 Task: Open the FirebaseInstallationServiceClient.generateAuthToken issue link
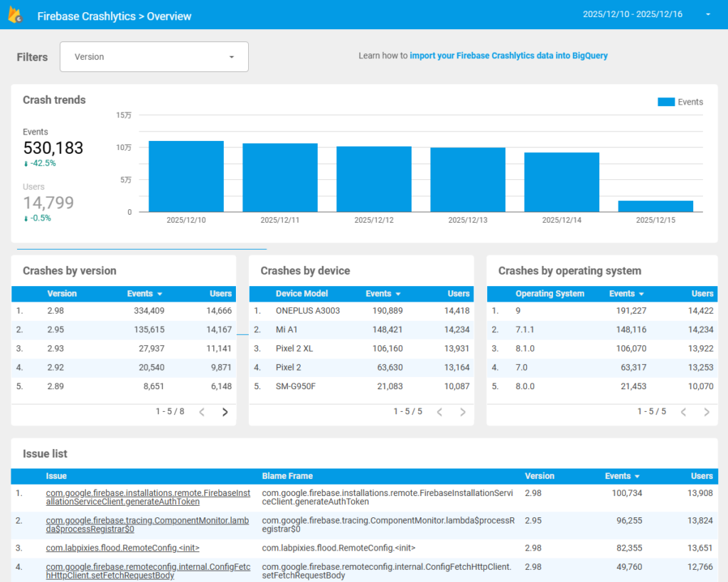point(148,497)
